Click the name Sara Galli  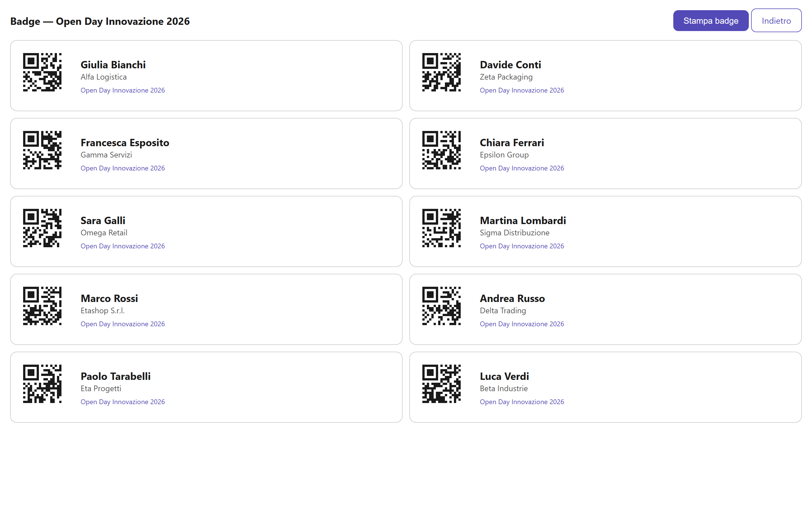tap(103, 220)
